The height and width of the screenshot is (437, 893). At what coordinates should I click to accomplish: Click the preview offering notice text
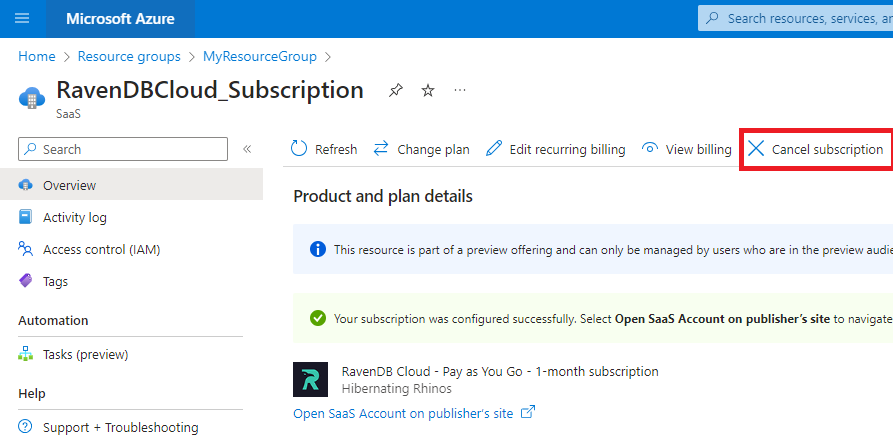613,250
